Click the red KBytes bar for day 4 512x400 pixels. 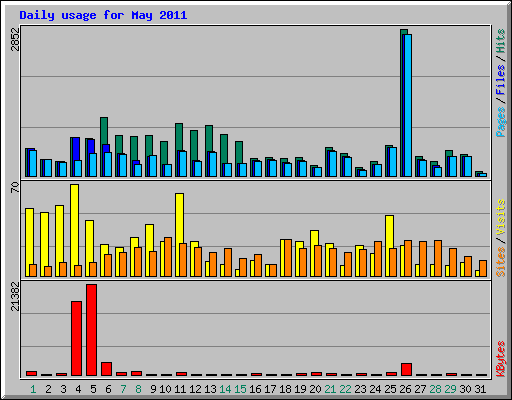point(76,339)
